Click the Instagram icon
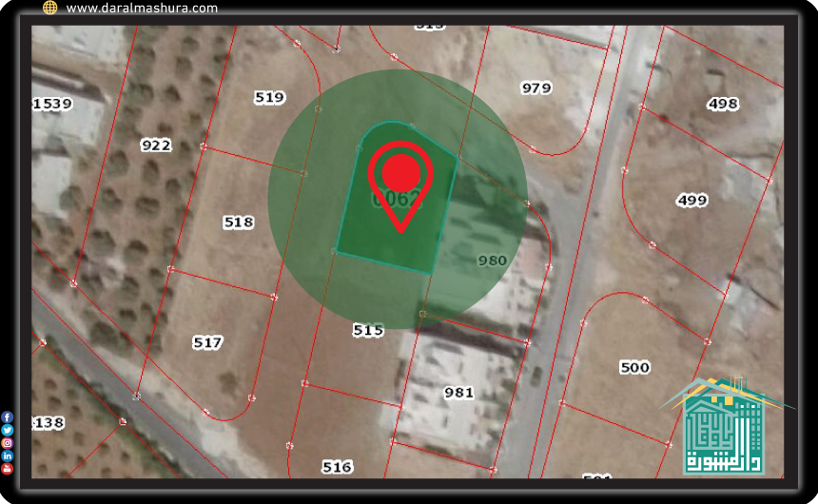 click(x=7, y=443)
